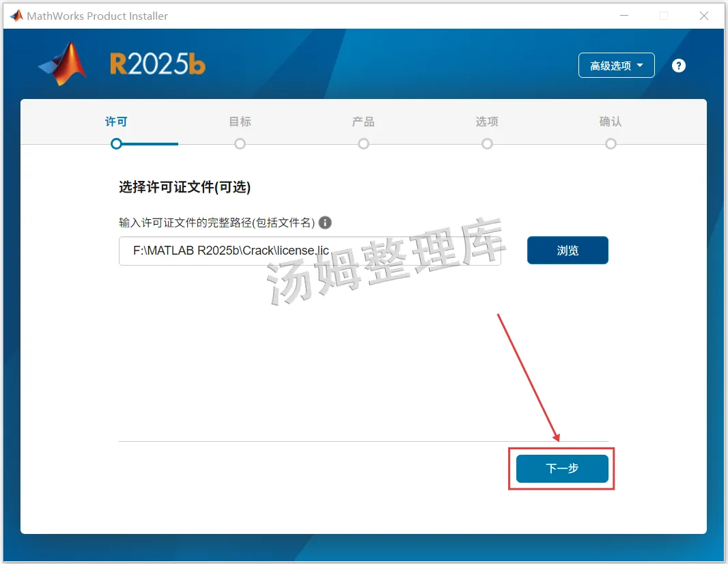Screen dimensions: 728x564
Task: Click the license file path input field
Action: (309, 251)
